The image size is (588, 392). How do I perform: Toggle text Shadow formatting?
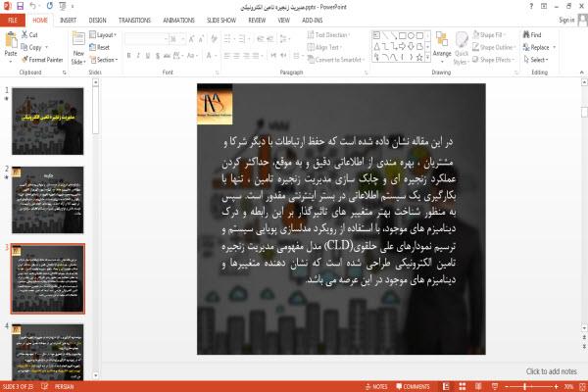click(157, 56)
